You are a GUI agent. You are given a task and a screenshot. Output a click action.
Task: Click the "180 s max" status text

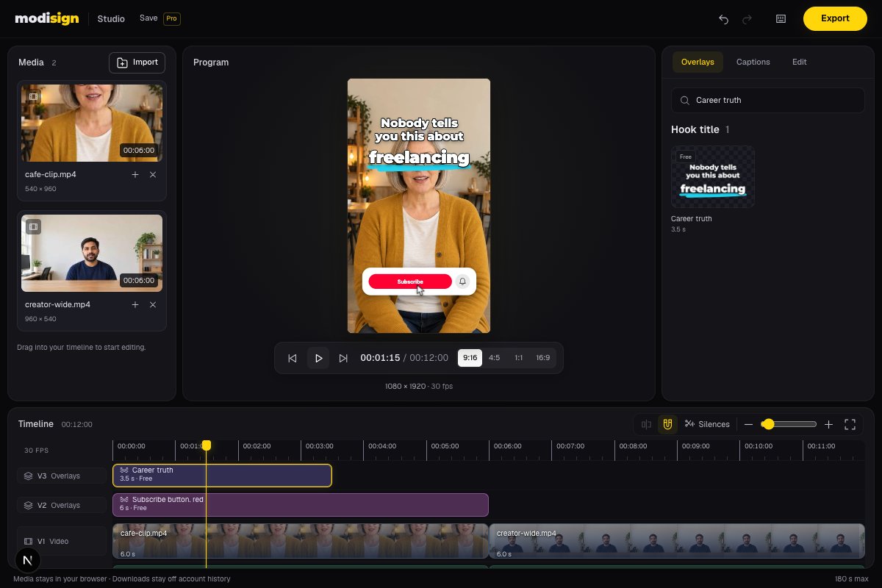pos(851,579)
